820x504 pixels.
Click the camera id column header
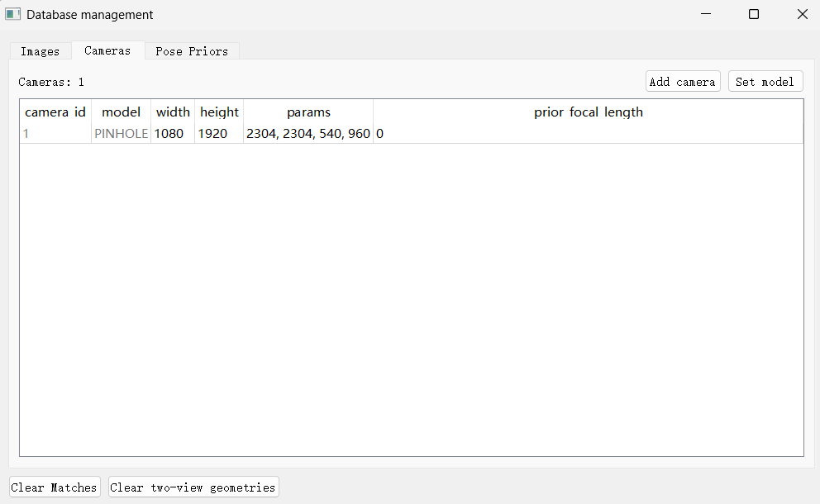tap(55, 112)
